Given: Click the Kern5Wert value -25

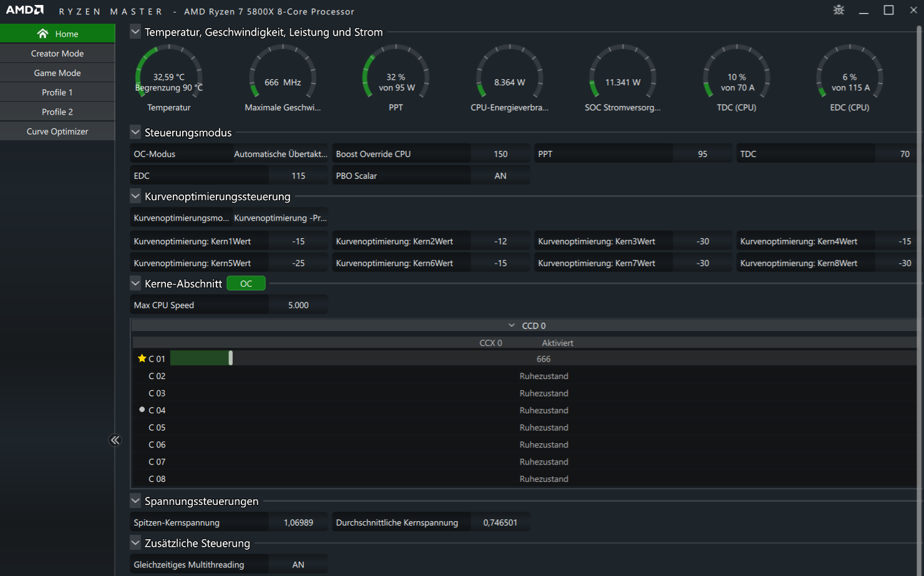Looking at the screenshot, I should [x=298, y=263].
